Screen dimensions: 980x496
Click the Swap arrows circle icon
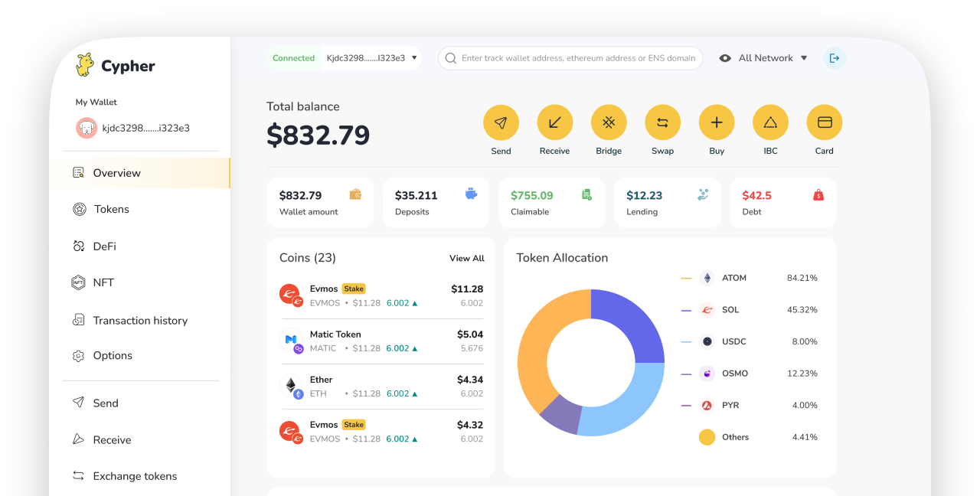662,122
